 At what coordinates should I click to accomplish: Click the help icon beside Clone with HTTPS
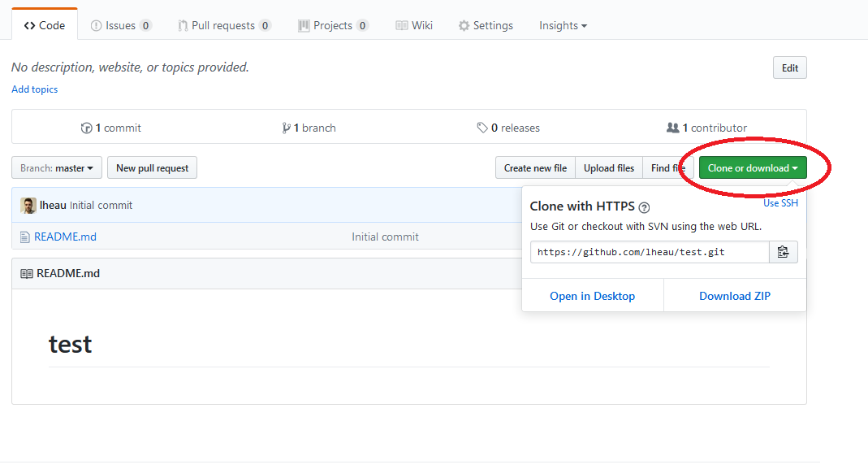644,208
